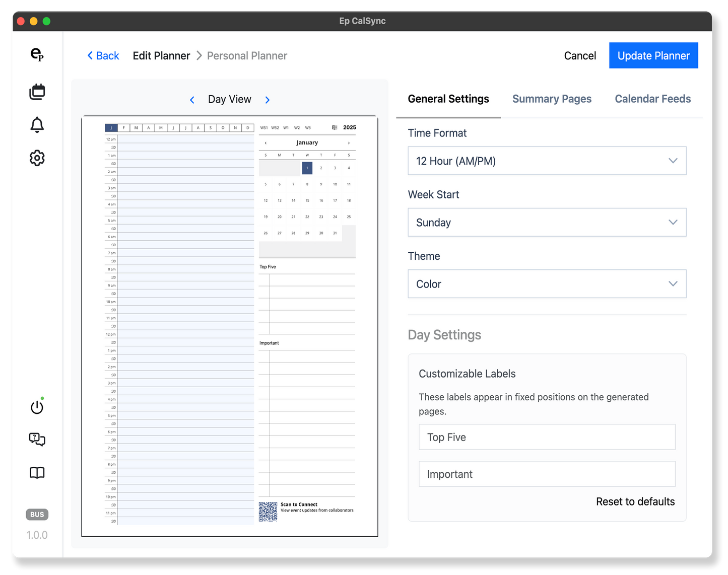Open the planner icon in the sidebar
Screen dimensions: 728x575
coord(37,91)
